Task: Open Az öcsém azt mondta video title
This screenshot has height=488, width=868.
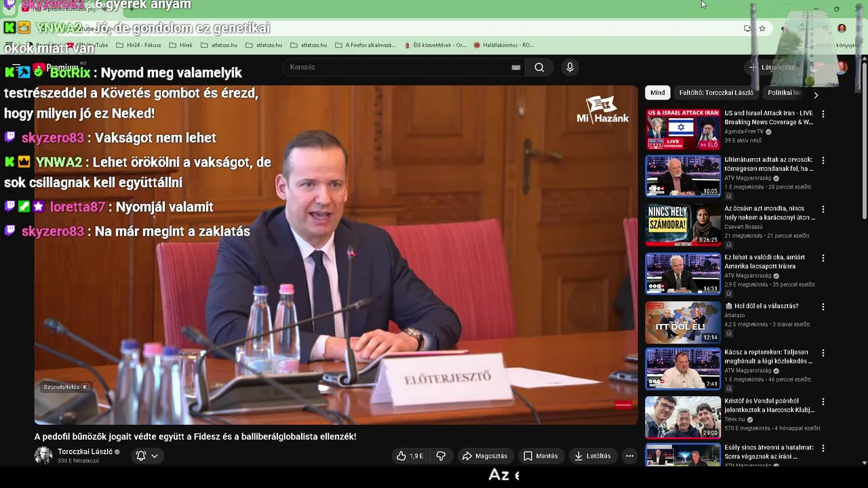Action: [x=770, y=213]
